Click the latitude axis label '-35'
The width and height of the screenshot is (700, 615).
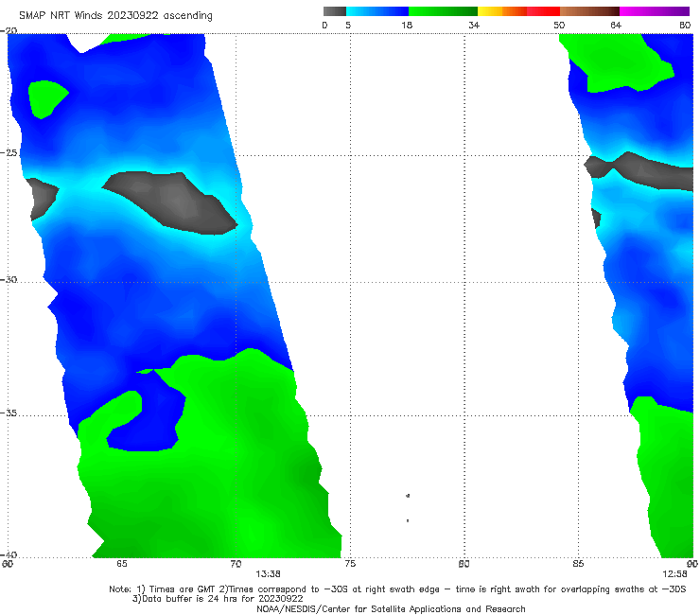(x=9, y=413)
